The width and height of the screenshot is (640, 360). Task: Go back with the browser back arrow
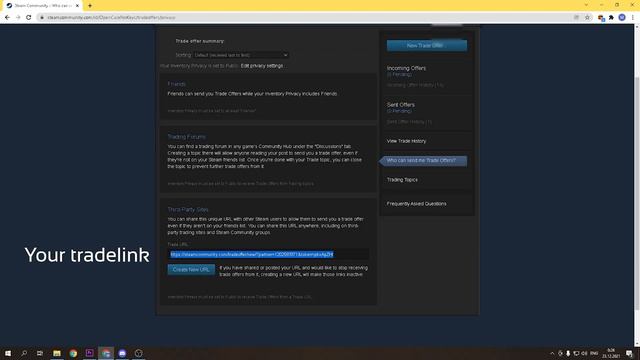tap(7, 18)
